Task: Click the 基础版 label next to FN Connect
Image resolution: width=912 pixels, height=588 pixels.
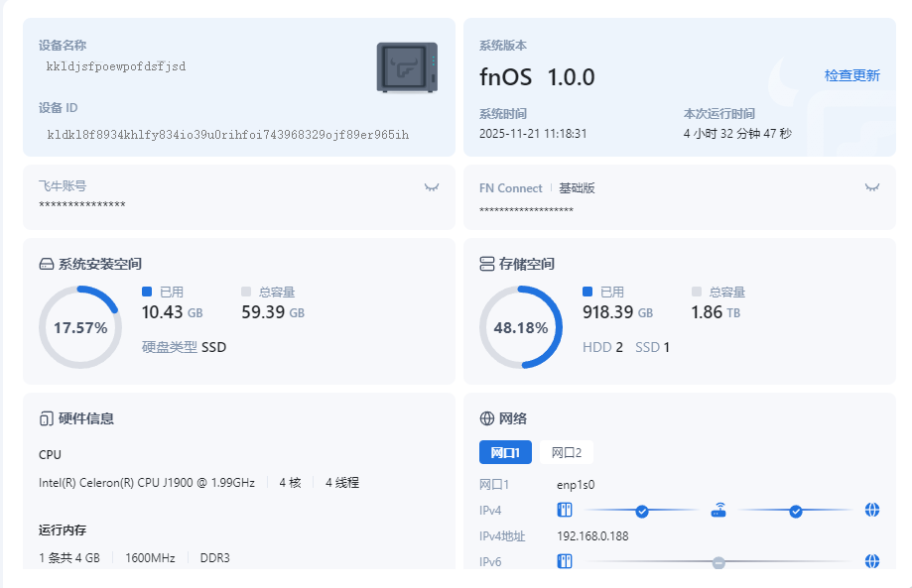Action: (577, 187)
